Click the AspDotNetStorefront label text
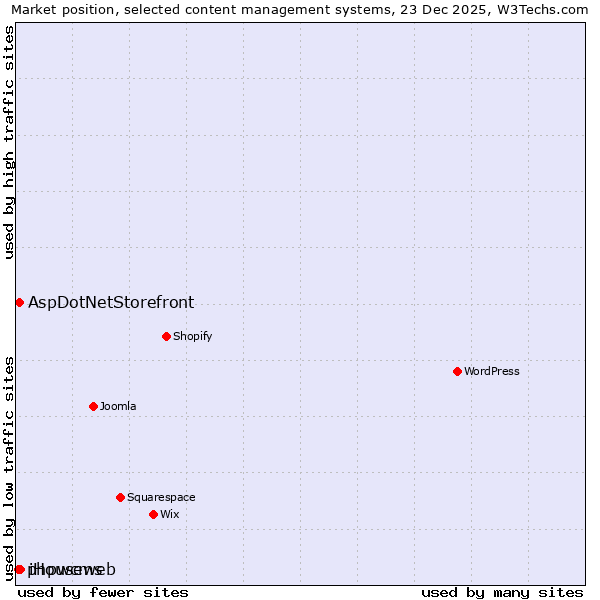Image resolution: width=600 pixels, height=600 pixels. coord(111,303)
